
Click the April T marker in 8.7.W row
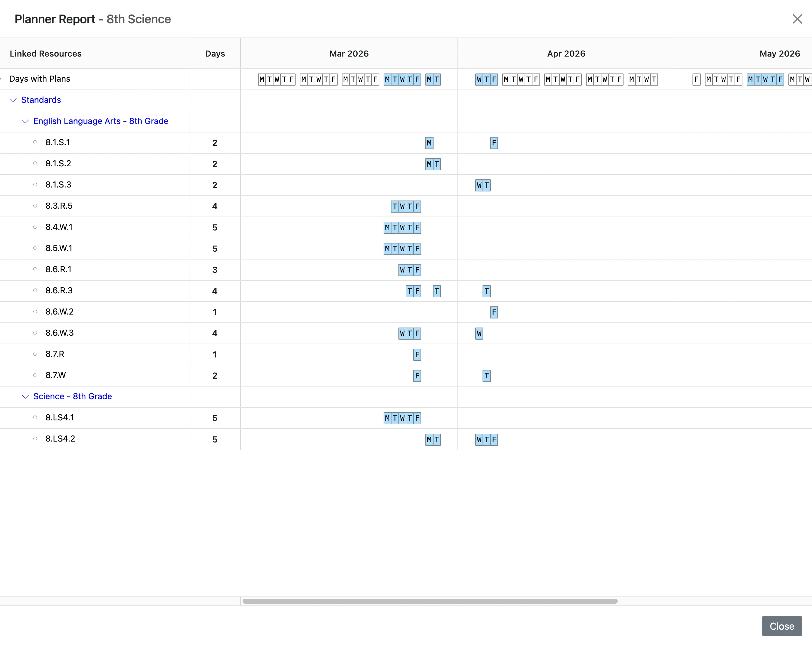point(486,376)
